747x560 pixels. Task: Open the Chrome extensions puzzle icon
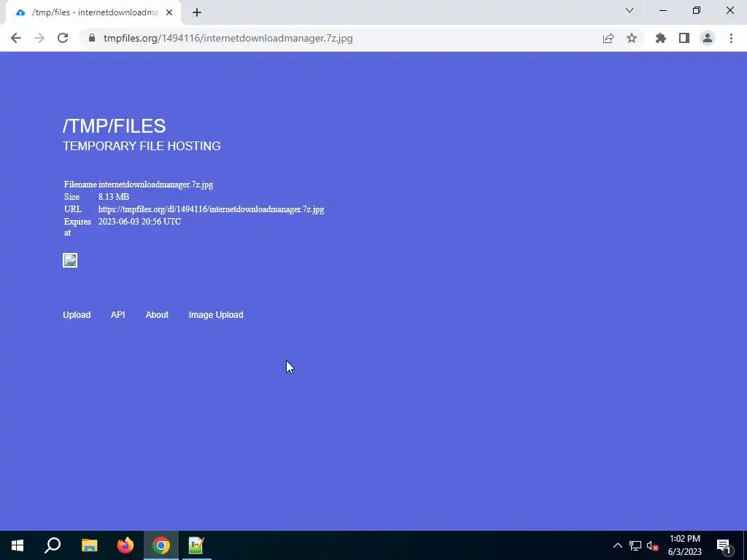661,38
